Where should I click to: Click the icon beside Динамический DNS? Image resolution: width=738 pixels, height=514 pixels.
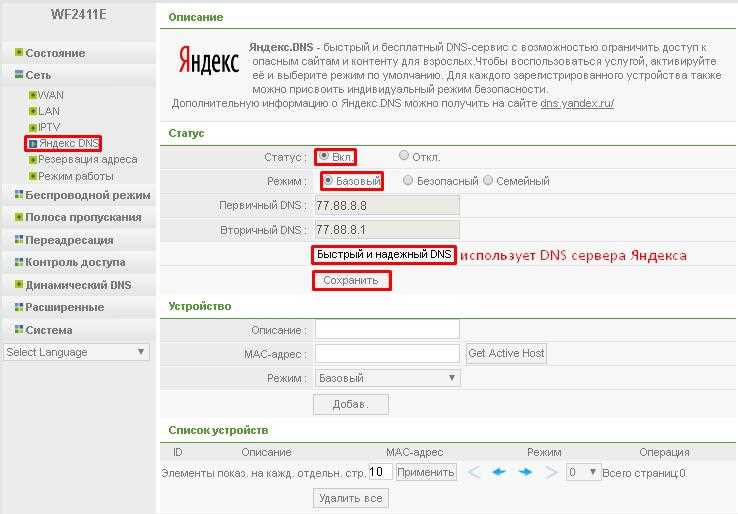tap(19, 284)
